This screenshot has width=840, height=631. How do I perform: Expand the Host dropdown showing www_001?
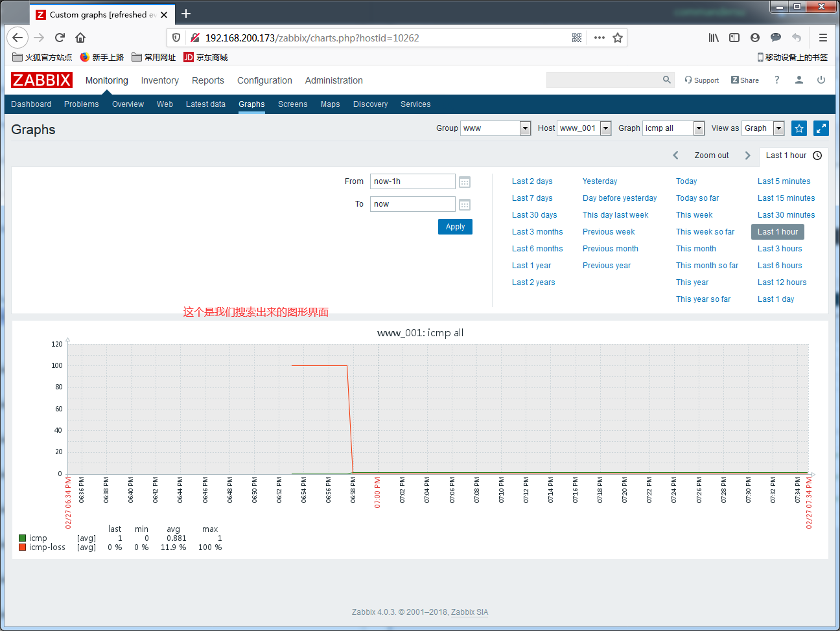tap(584, 128)
